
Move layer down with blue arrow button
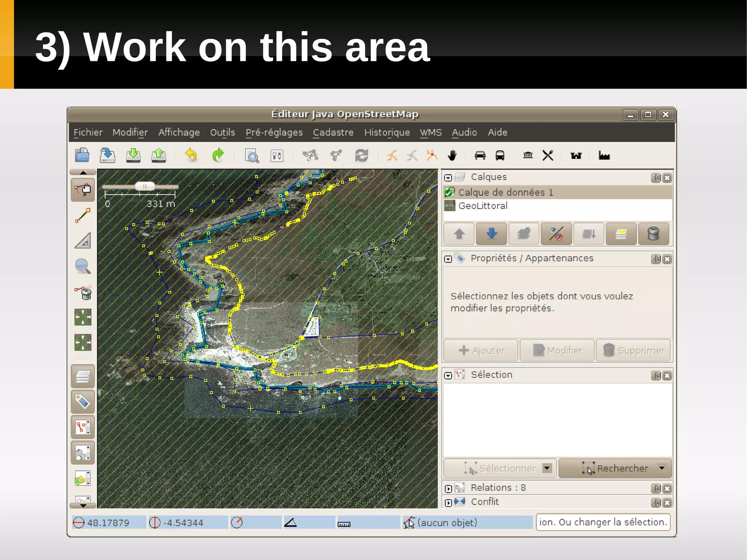tap(491, 233)
